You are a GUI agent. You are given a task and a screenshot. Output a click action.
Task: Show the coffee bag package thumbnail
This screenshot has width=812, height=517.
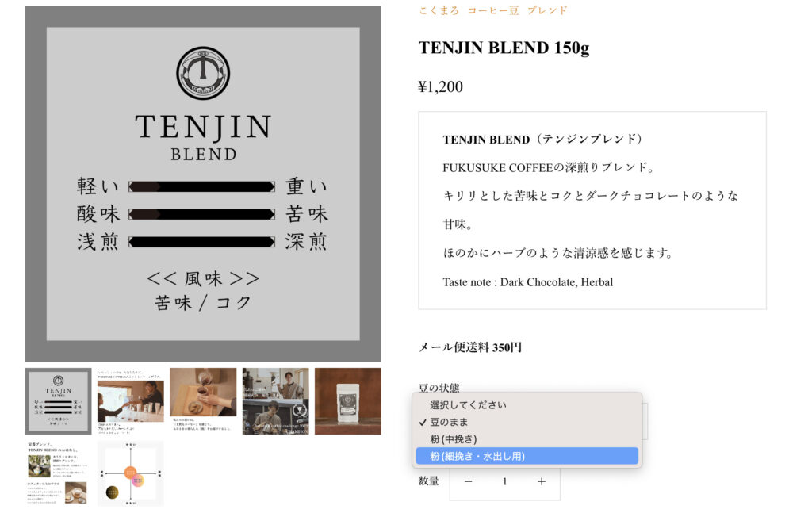coord(348,401)
